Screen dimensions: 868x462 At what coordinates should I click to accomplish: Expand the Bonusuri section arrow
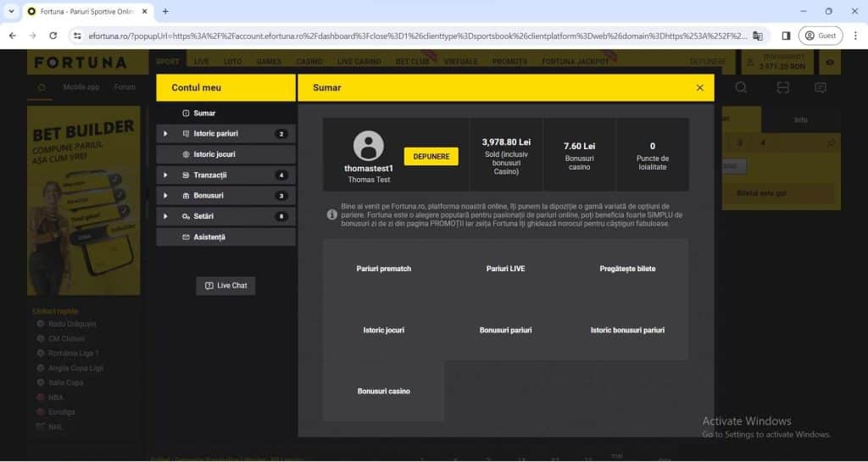click(165, 195)
